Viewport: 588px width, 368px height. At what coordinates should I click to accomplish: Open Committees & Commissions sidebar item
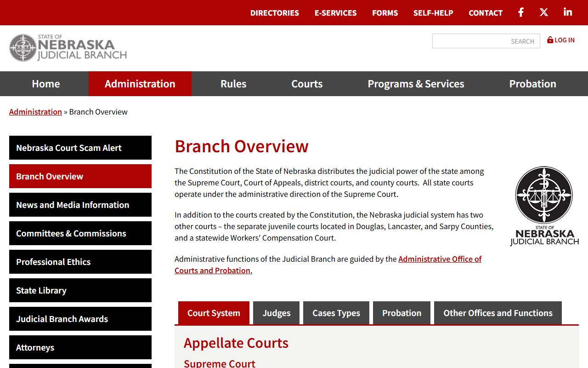click(80, 233)
